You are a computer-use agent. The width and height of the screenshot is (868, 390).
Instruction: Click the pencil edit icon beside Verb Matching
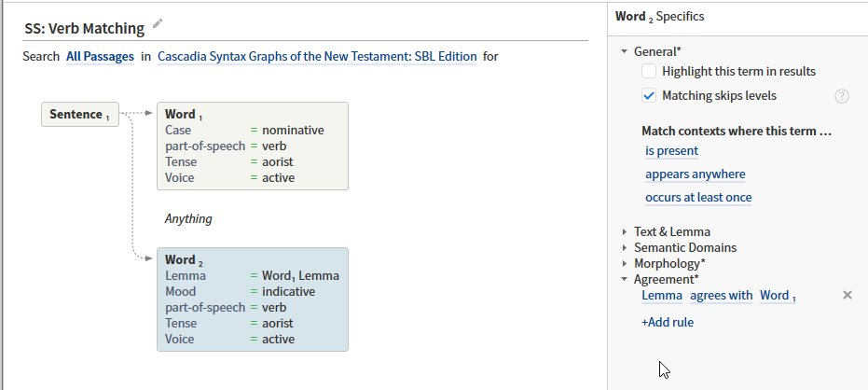tap(158, 23)
